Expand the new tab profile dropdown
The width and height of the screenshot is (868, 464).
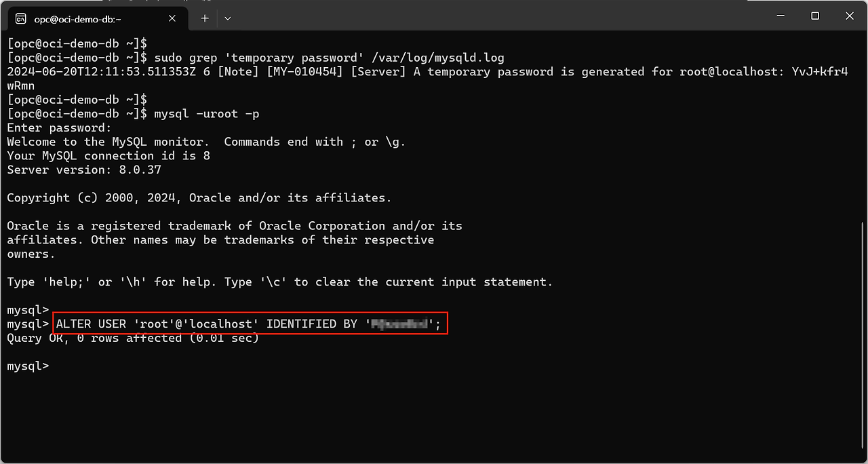pos(227,18)
